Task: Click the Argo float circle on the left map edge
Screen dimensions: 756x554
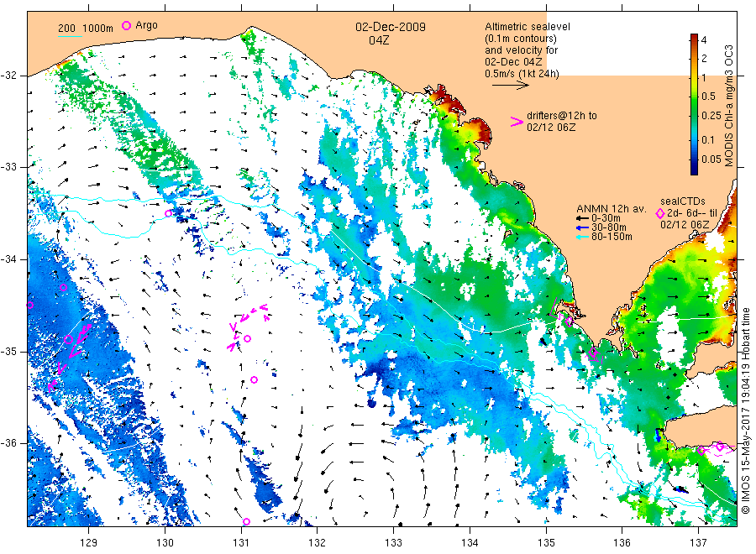Action: pyautogui.click(x=30, y=305)
